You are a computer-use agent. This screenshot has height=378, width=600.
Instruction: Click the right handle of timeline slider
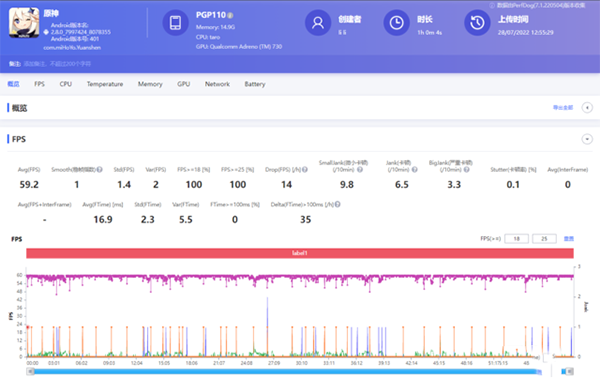point(570,371)
